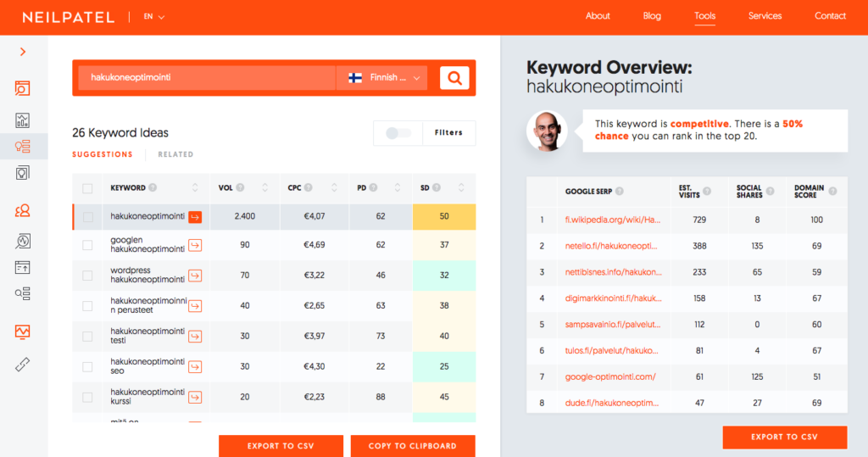The height and width of the screenshot is (457, 868).
Task: Check the wordpress hakukoneoptimointi checkbox
Action: point(87,276)
